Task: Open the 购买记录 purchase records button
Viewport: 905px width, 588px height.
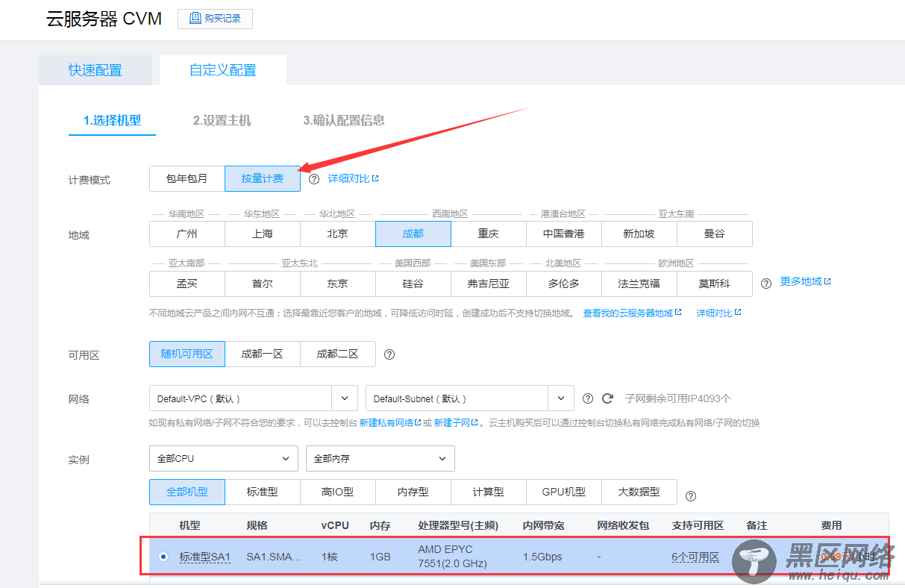Action: (x=215, y=19)
